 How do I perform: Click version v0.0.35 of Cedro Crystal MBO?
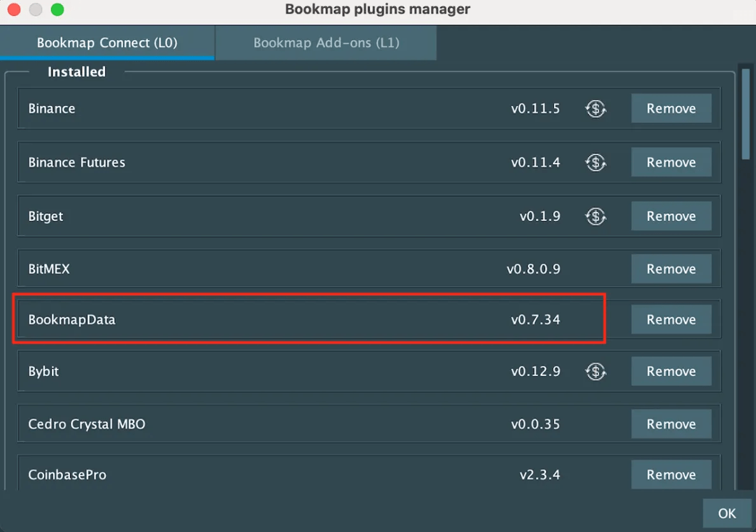536,424
